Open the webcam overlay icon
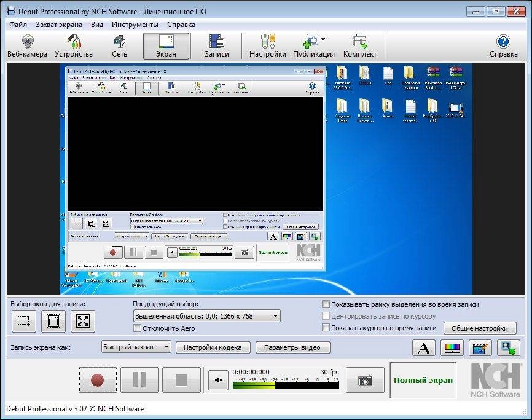Image resolution: width=532 pixels, height=420 pixels. [x=508, y=347]
